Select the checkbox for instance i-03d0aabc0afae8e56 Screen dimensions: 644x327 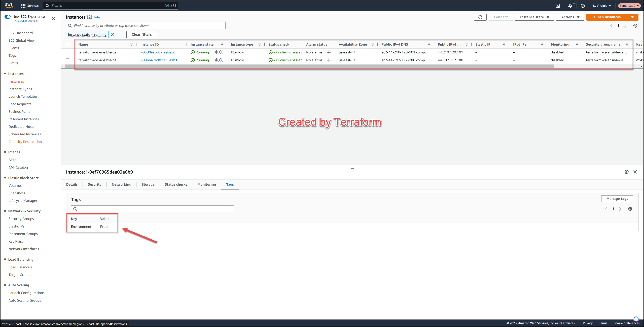pos(67,52)
